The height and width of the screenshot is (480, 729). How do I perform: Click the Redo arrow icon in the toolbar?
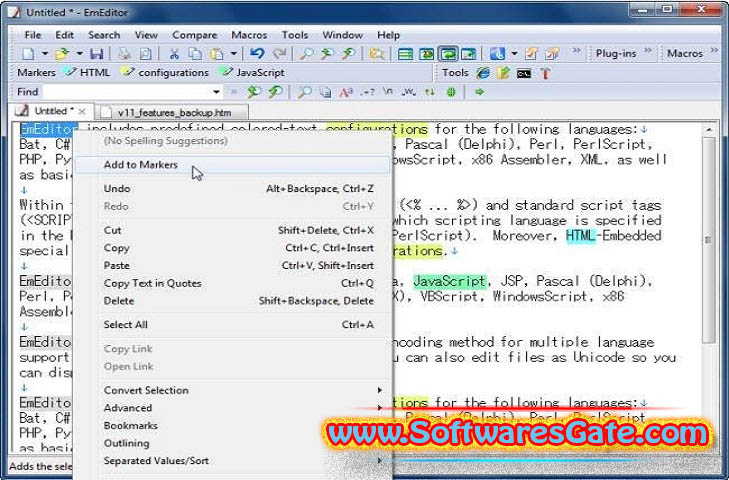coord(279,54)
